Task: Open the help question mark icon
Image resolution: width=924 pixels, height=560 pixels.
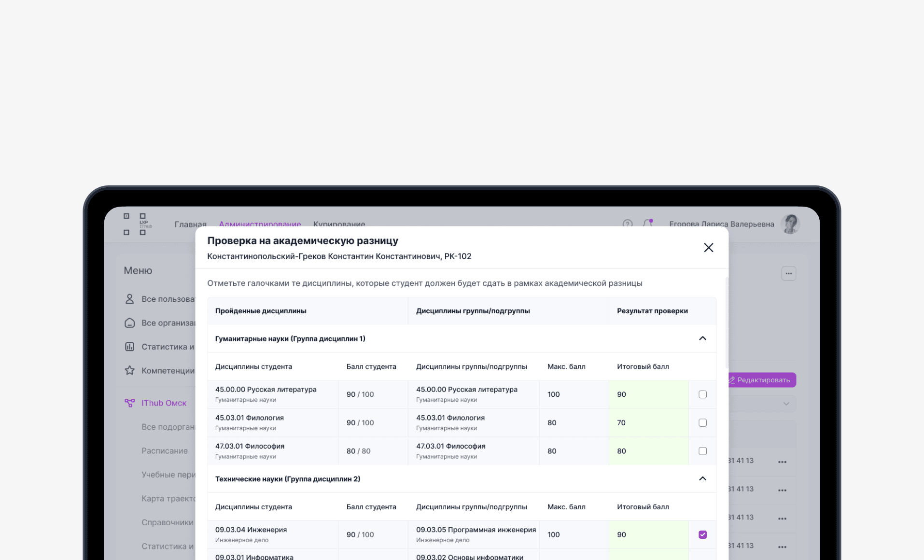Action: [627, 224]
